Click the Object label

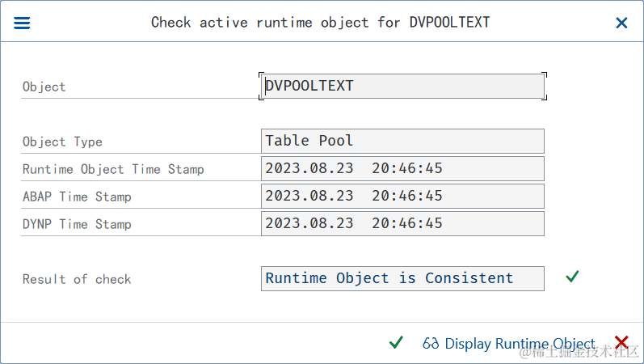coord(44,87)
